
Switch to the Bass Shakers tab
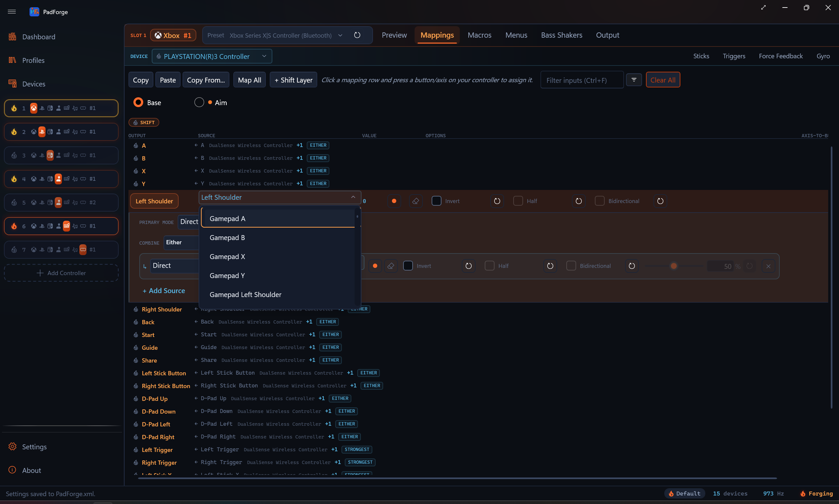561,35
